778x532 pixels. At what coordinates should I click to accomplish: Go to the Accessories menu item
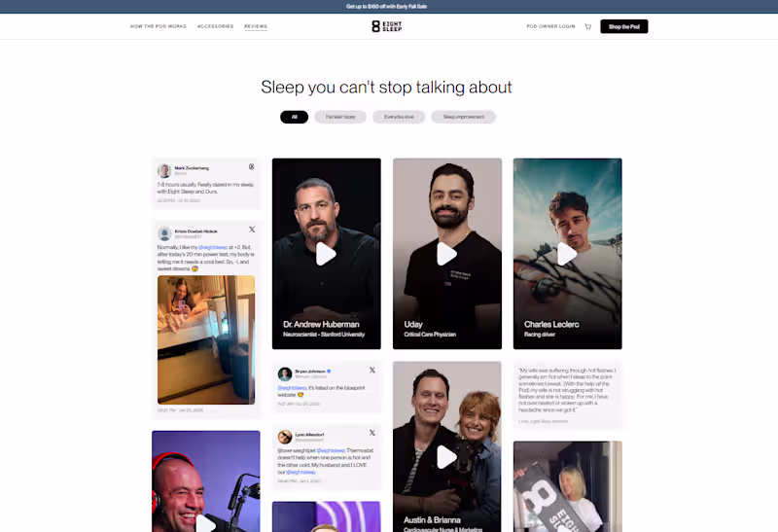(x=215, y=26)
